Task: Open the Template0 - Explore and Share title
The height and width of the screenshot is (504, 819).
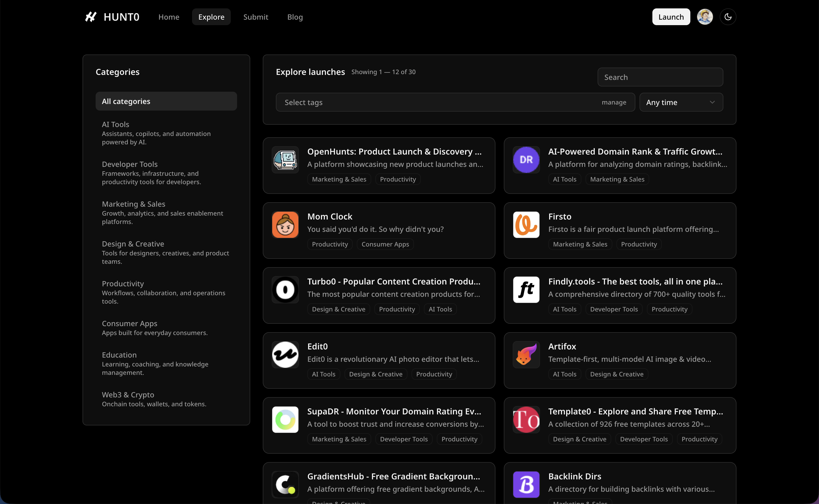Action: coord(636,411)
